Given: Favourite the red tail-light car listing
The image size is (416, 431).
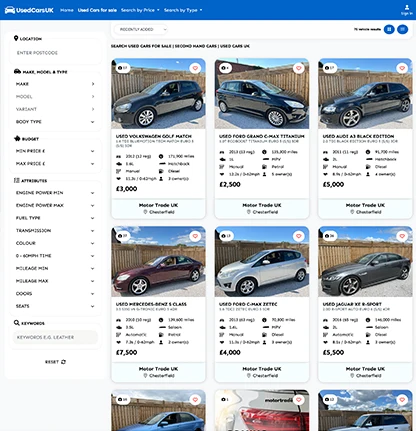Looking at the screenshot, I should pyautogui.click(x=299, y=399).
